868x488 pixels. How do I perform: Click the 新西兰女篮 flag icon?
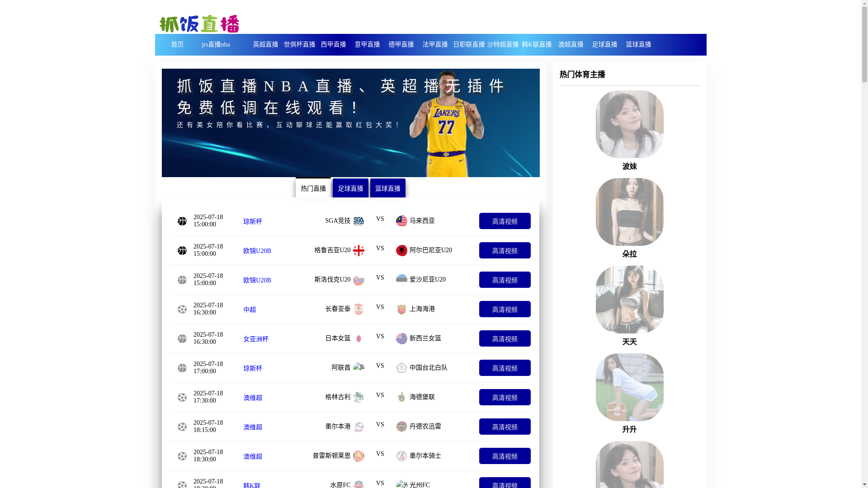pos(401,338)
